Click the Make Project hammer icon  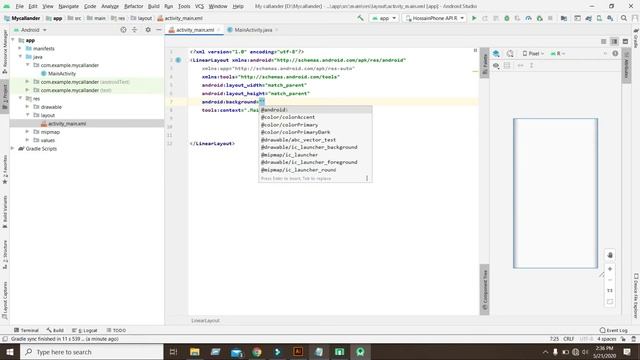pos(360,18)
